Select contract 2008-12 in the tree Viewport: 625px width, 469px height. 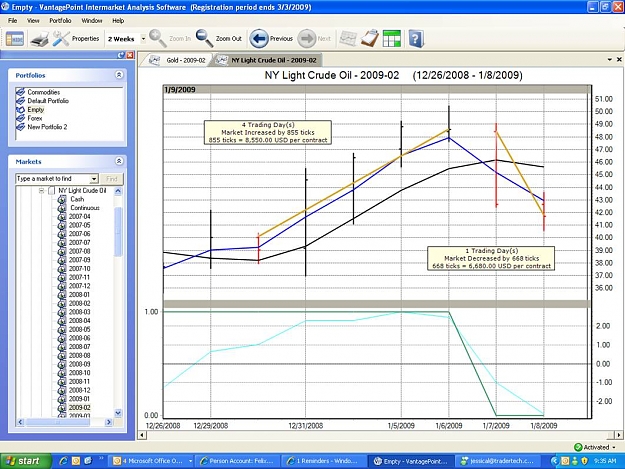pyautogui.click(x=79, y=390)
